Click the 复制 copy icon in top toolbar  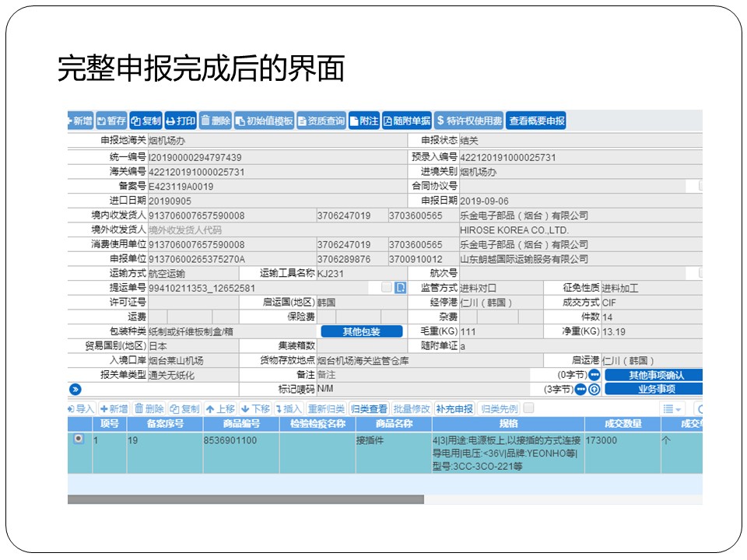[x=146, y=121]
